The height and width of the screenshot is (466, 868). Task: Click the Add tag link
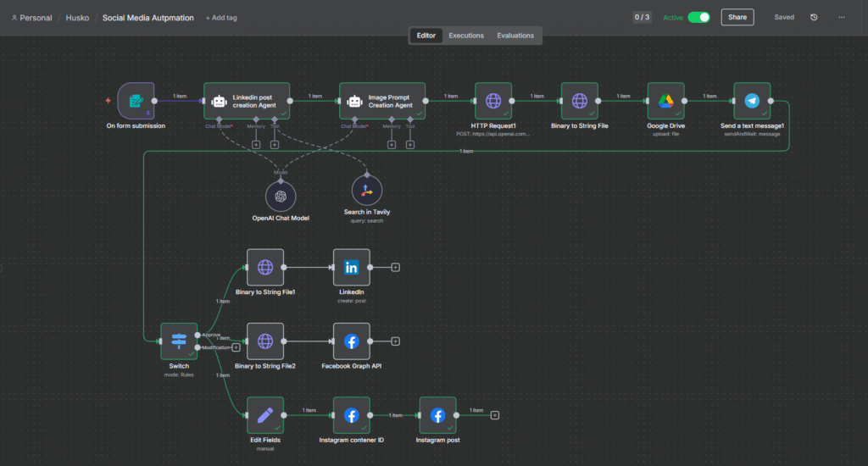pyautogui.click(x=221, y=18)
